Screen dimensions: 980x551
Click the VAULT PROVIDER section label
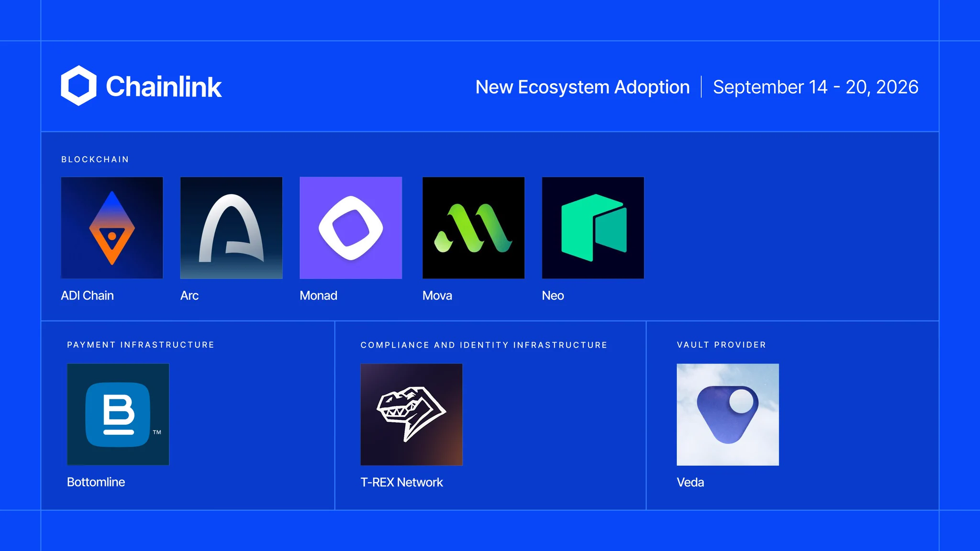(x=722, y=345)
